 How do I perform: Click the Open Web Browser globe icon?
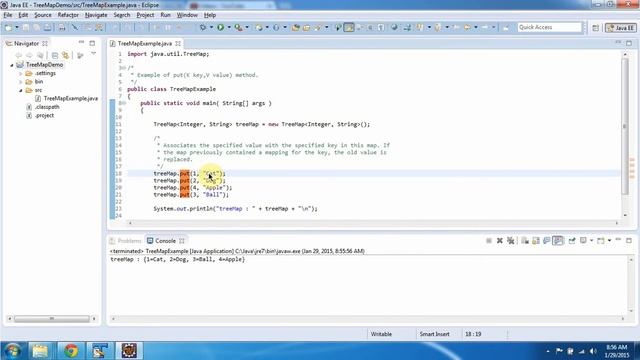pyautogui.click(x=394, y=27)
